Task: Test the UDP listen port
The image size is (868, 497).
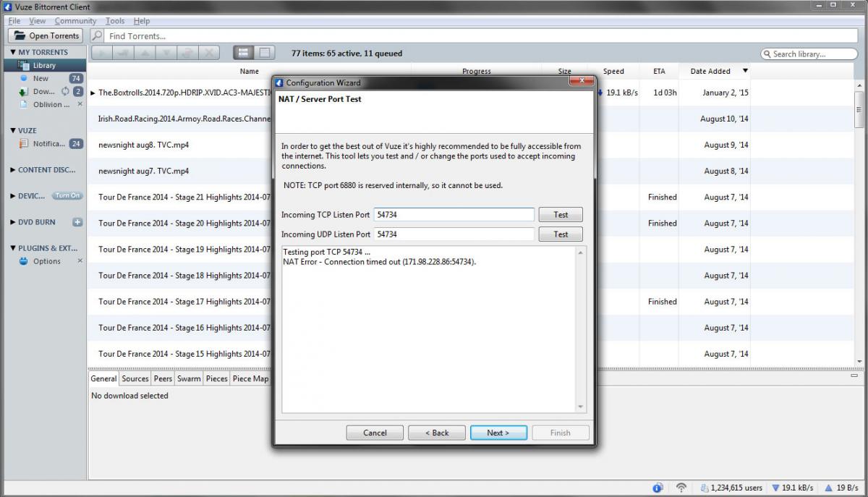Action: (x=561, y=234)
